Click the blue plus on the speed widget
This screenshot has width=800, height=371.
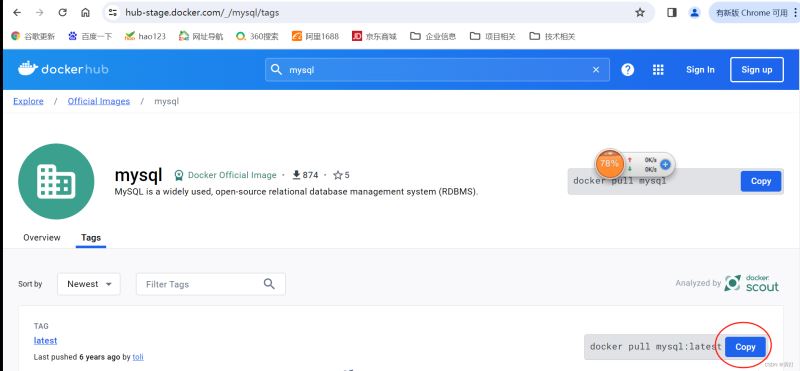coord(665,164)
